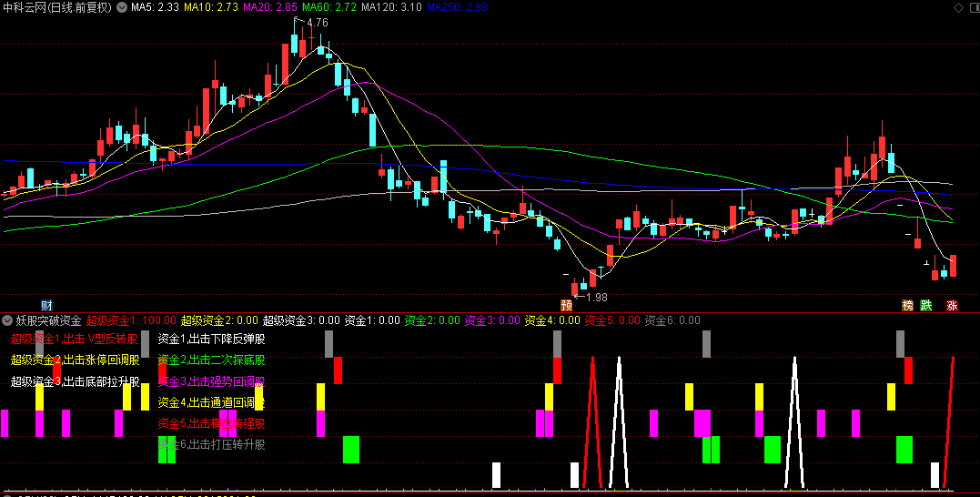Image resolution: width=980 pixels, height=497 pixels.
Task: Click the 1.98 low price label
Action: [x=597, y=298]
